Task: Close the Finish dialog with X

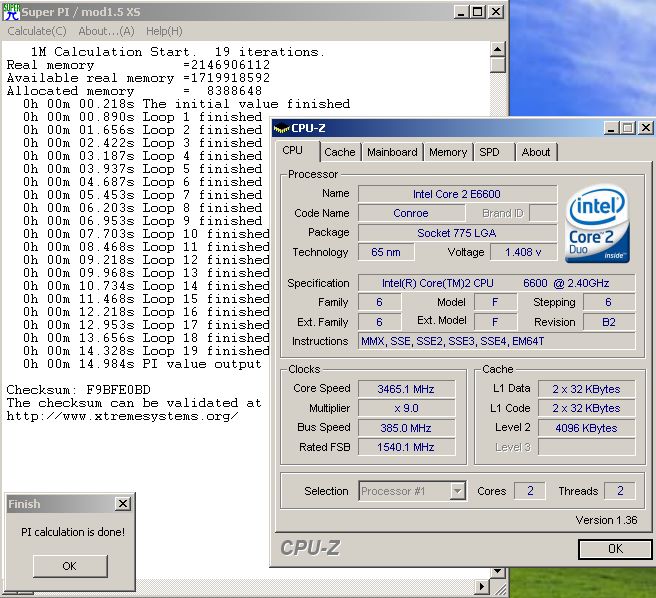Action: 123,504
